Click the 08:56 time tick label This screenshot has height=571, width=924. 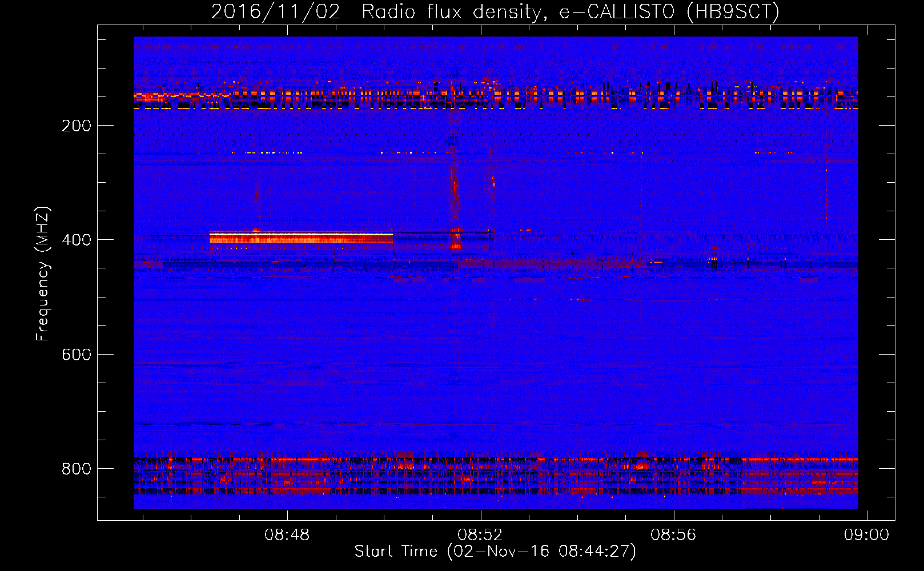(674, 535)
